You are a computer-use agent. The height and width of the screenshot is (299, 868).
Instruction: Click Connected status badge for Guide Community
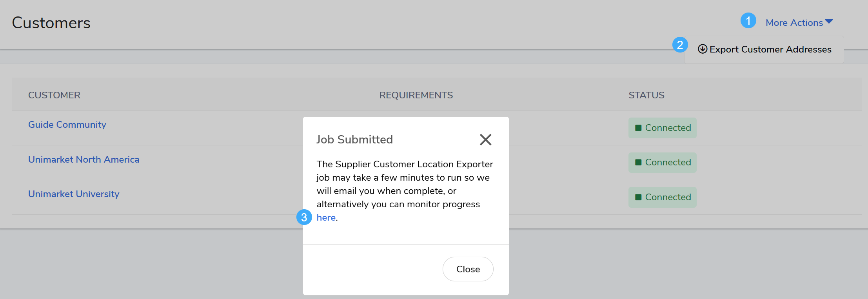pyautogui.click(x=662, y=128)
